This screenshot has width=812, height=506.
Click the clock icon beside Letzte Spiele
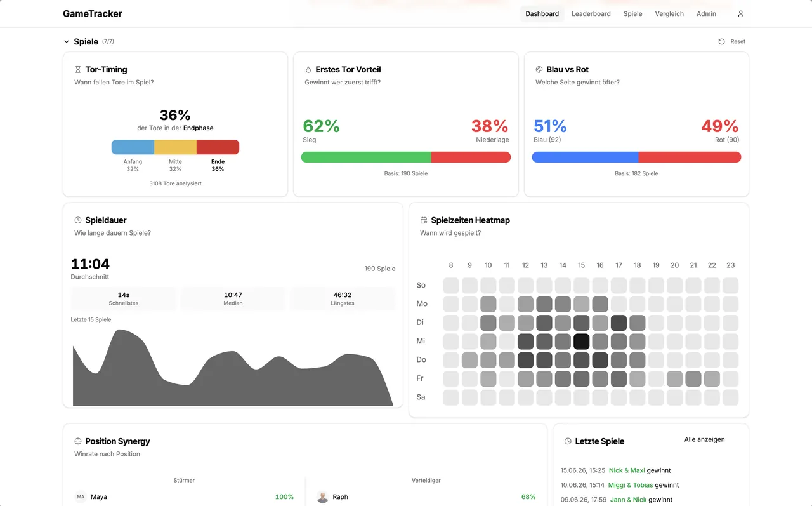click(x=568, y=441)
